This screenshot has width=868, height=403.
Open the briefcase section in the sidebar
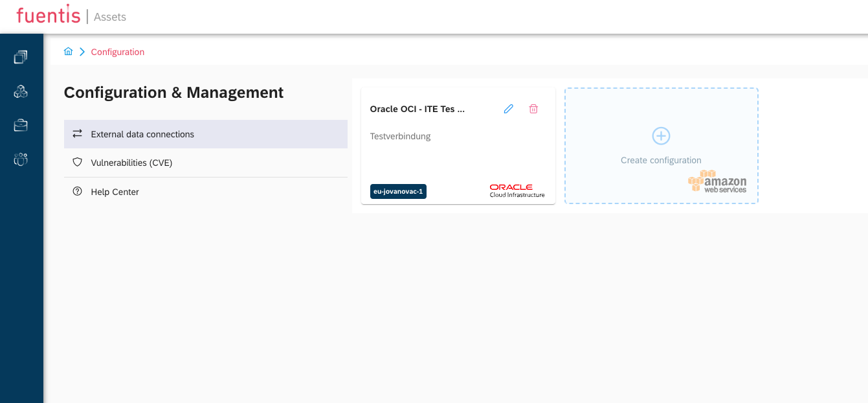point(21,125)
